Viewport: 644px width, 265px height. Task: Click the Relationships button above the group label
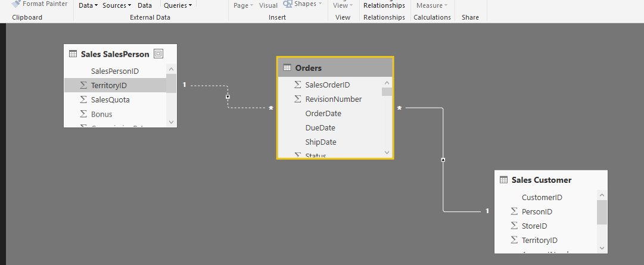tap(384, 5)
